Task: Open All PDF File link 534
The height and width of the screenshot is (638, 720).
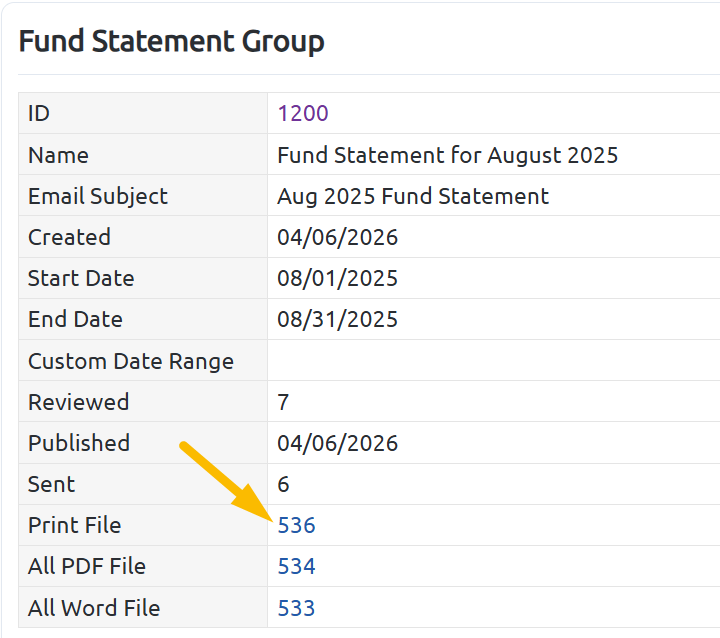Action: point(296,566)
